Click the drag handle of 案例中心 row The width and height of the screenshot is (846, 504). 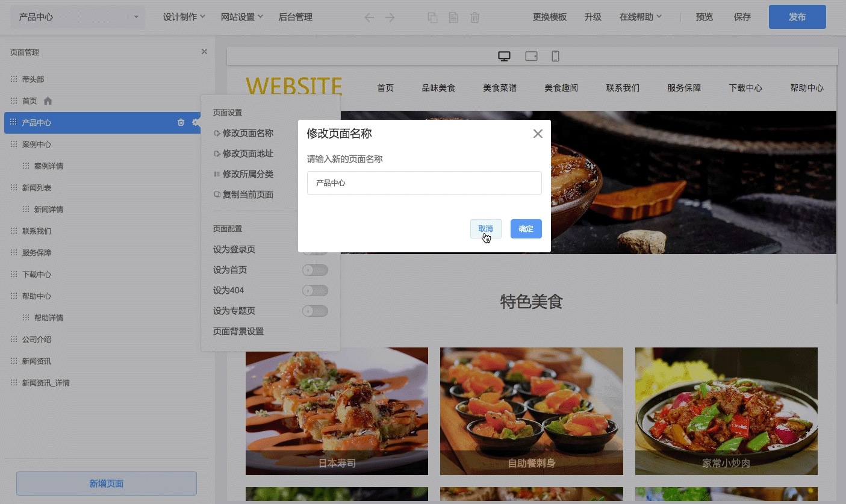point(14,144)
